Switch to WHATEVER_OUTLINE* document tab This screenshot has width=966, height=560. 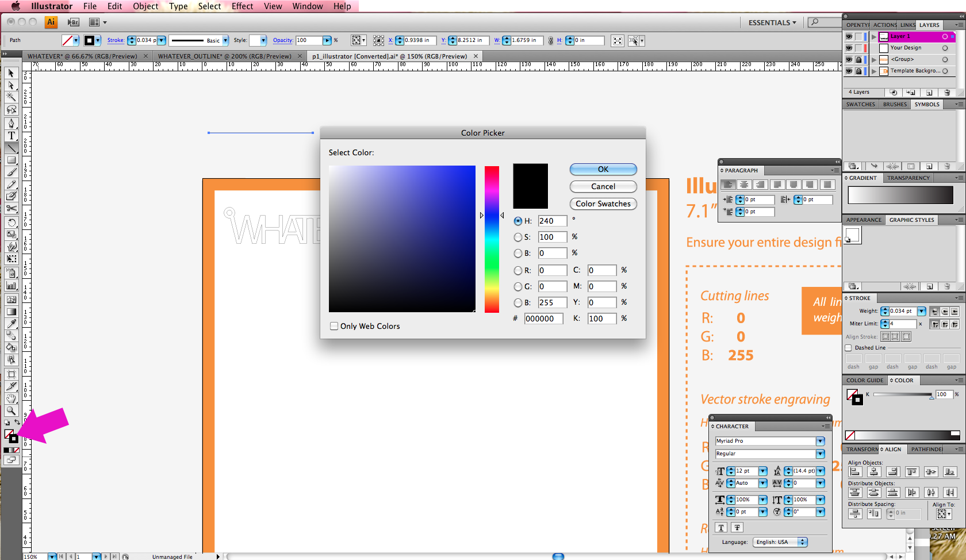click(x=224, y=56)
